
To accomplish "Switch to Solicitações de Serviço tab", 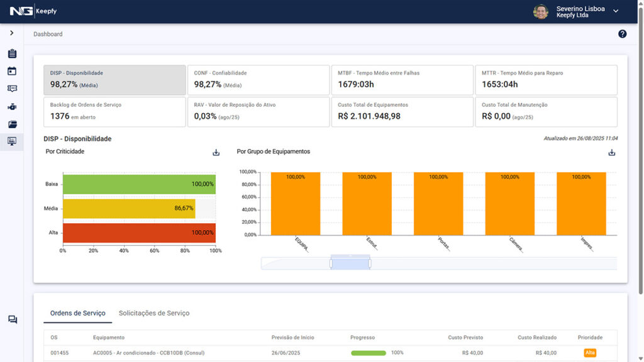I will point(154,313).
